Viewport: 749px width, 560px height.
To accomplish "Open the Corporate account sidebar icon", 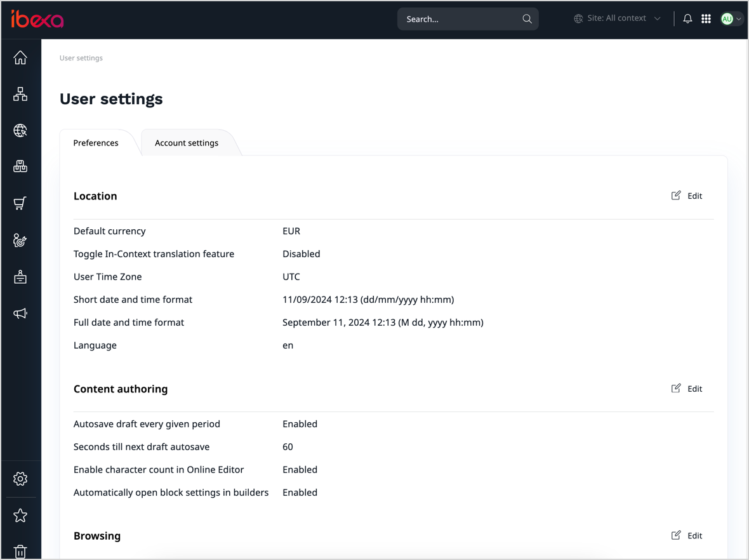I will pyautogui.click(x=20, y=277).
